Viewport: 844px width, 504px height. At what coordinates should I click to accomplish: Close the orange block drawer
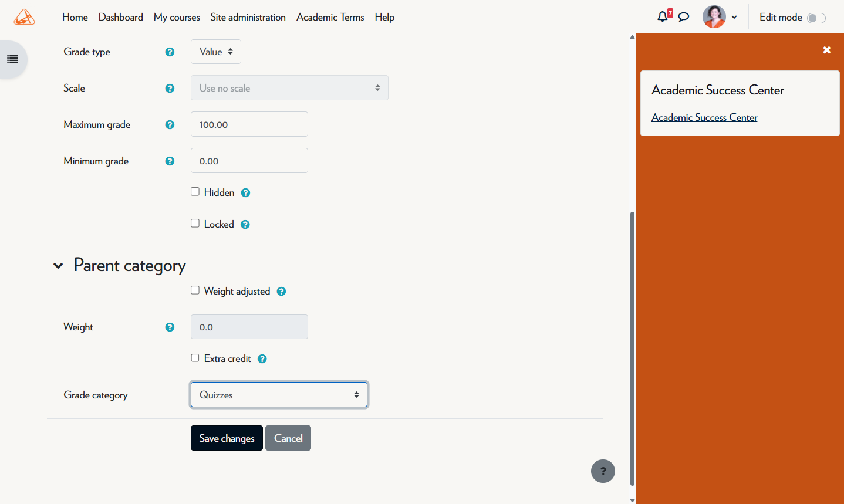click(x=826, y=50)
